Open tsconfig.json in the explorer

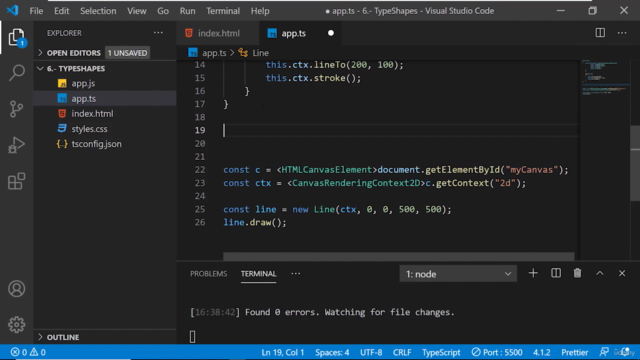pyautogui.click(x=105, y=144)
